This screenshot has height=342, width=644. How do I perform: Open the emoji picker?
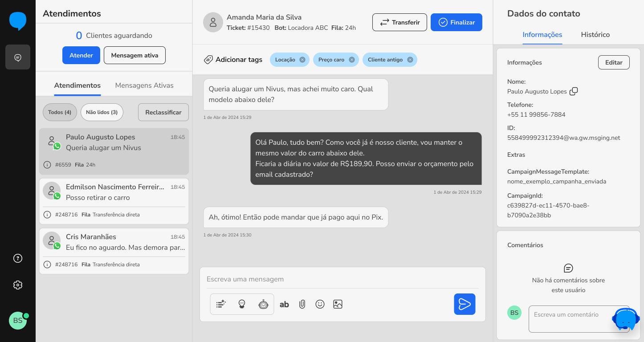click(x=320, y=304)
